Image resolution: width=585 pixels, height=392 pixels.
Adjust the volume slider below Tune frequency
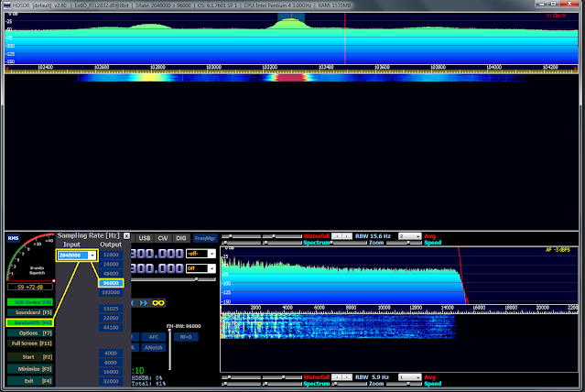click(174, 279)
